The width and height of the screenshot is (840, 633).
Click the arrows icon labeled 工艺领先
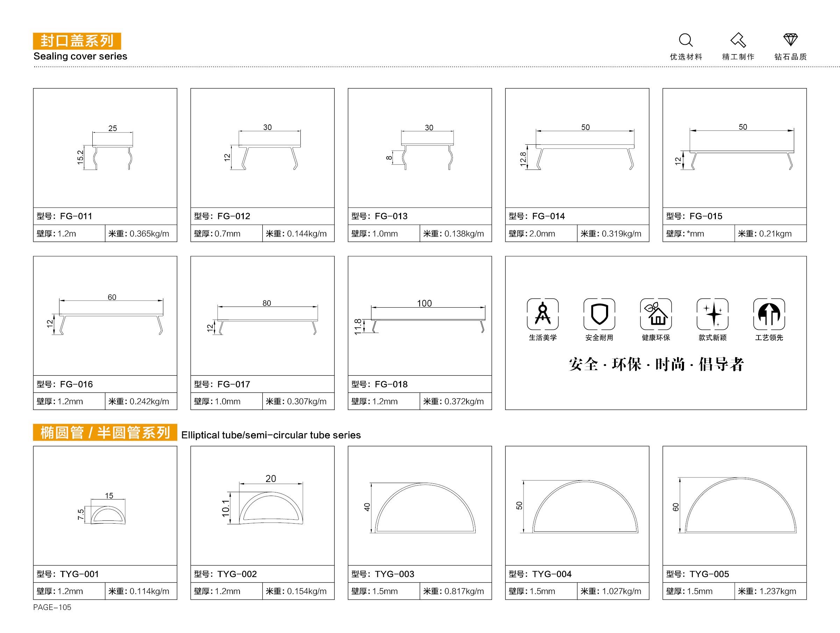click(769, 314)
